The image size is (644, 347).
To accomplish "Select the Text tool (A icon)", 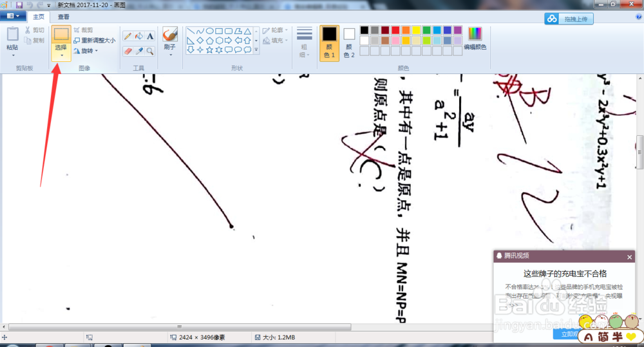I will pos(150,36).
